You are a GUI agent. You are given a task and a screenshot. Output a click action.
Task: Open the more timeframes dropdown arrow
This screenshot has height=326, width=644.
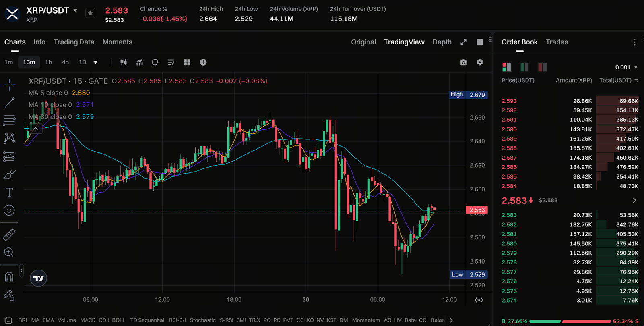pos(95,62)
